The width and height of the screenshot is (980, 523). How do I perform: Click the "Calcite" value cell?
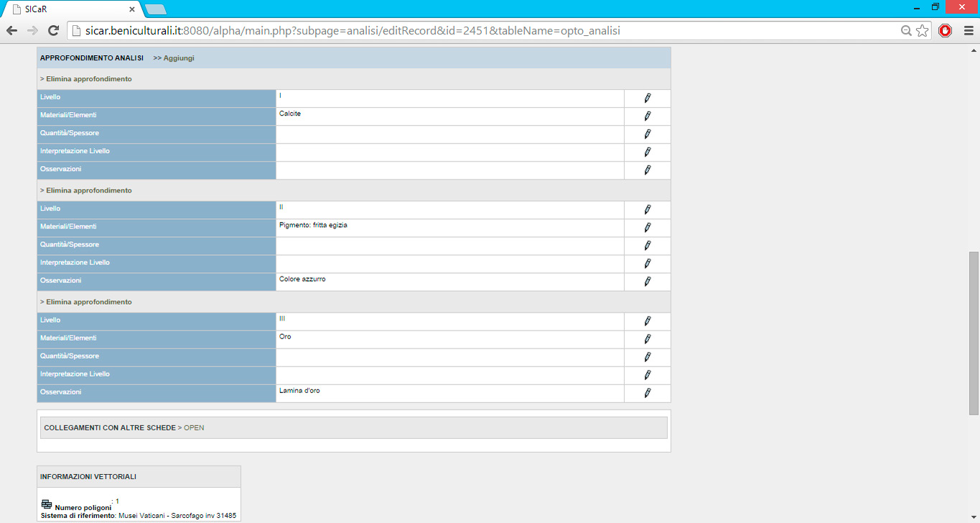tap(450, 116)
